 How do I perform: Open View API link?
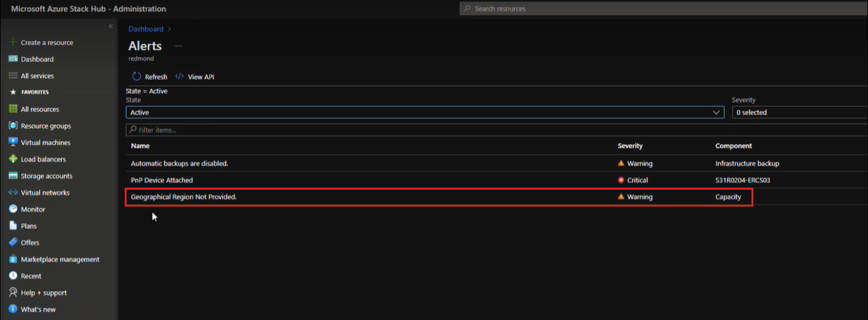point(195,77)
